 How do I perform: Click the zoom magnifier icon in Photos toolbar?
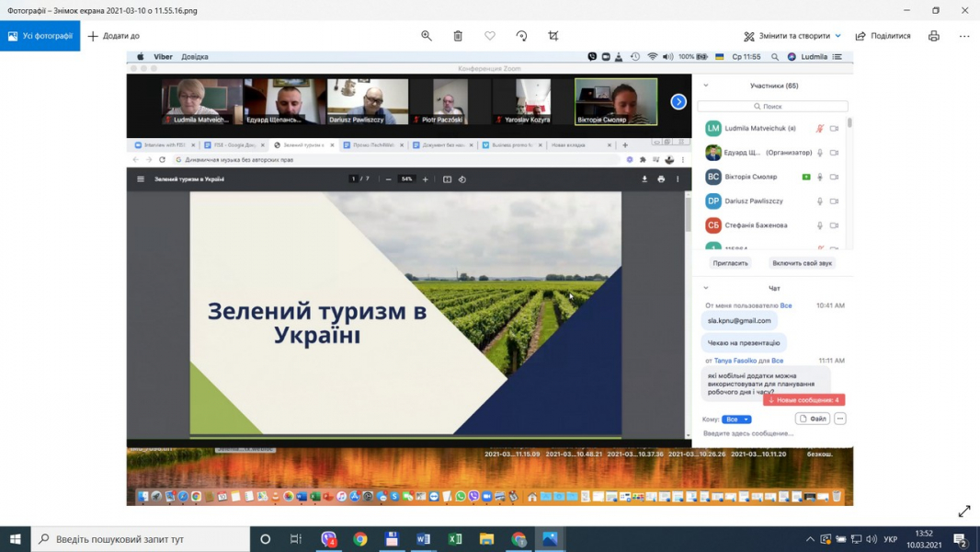pyautogui.click(x=427, y=36)
